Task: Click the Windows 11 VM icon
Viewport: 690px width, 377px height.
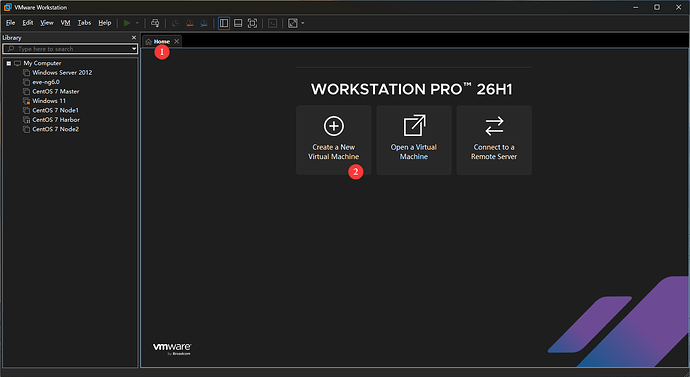Action: pos(26,101)
